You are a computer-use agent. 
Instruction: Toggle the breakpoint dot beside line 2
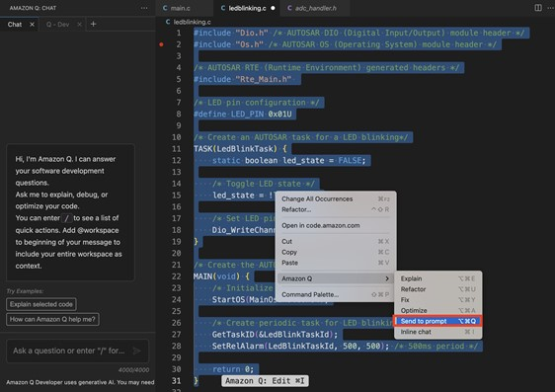[x=161, y=44]
